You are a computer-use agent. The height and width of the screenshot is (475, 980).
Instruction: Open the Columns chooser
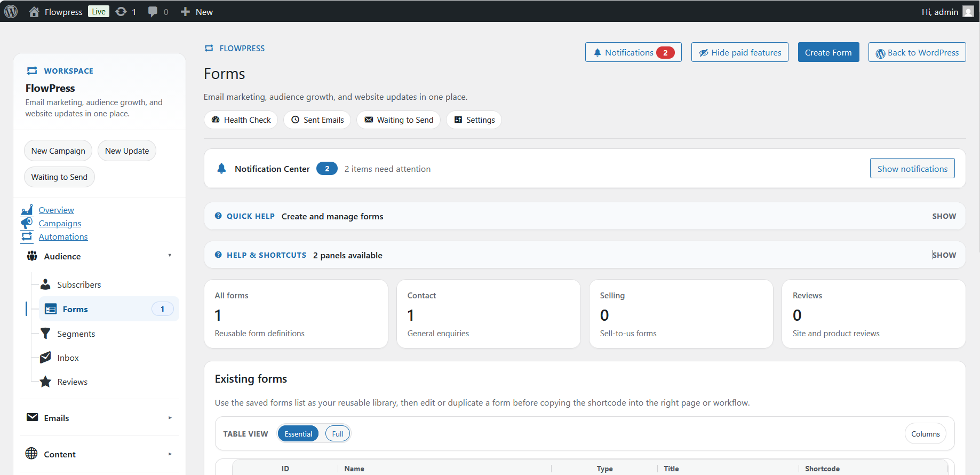click(x=926, y=434)
